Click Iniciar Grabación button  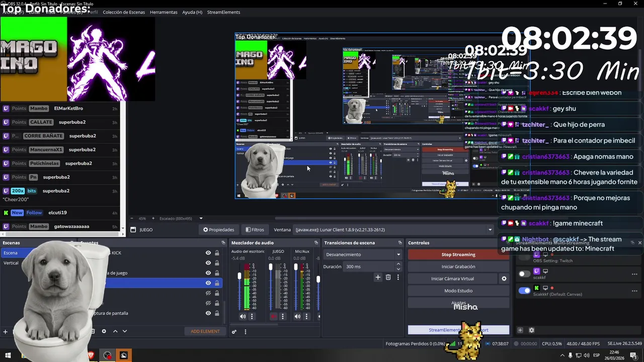[458, 266]
